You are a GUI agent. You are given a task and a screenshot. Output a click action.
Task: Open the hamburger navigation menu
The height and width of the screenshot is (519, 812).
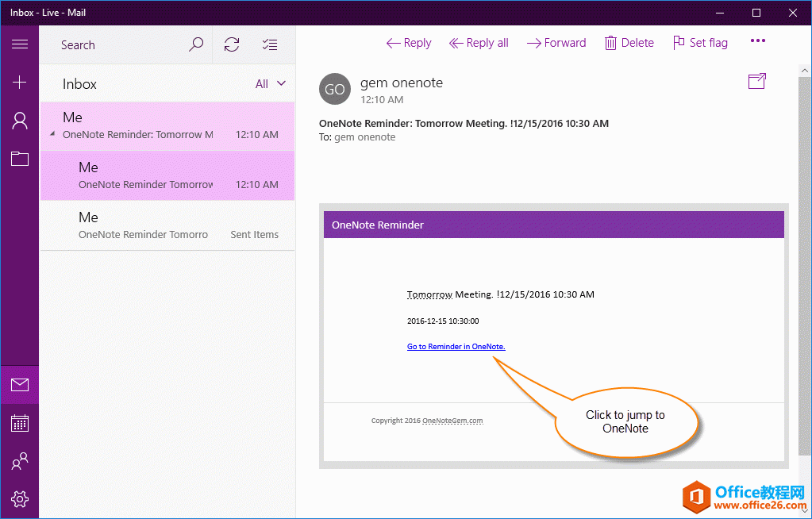(x=19, y=45)
